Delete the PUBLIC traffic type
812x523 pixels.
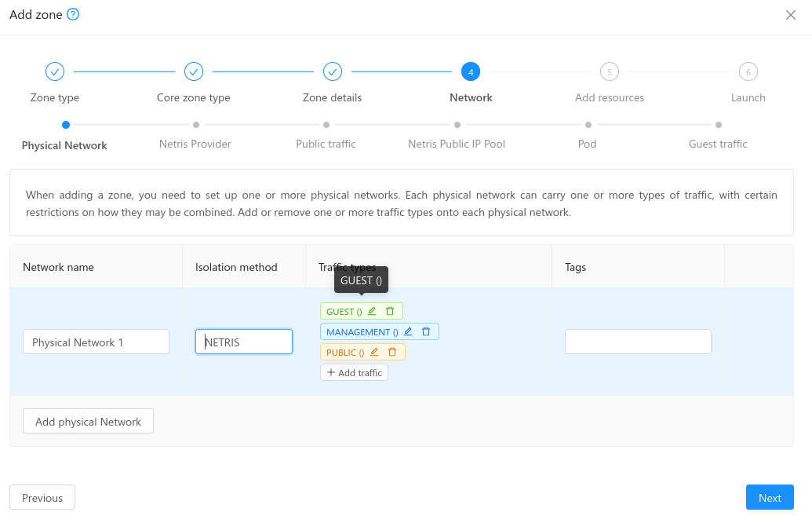pyautogui.click(x=392, y=353)
